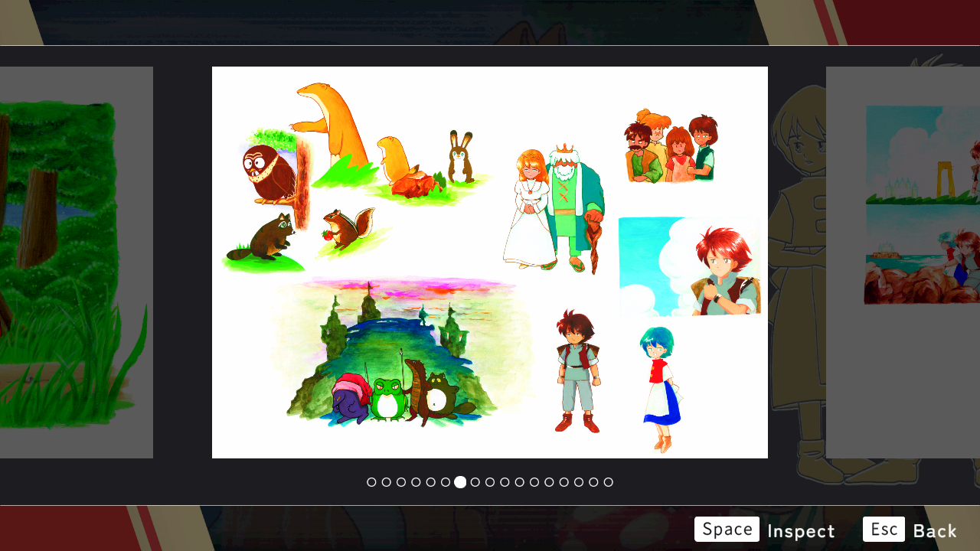980x551 pixels.
Task: Open the previous forest artwork on the left
Action: (x=77, y=262)
